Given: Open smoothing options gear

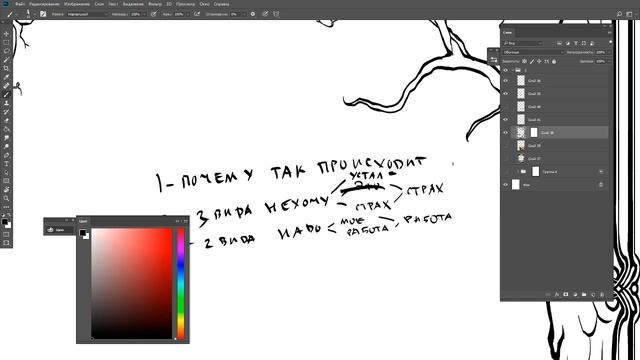Looking at the screenshot, I should click(x=253, y=14).
